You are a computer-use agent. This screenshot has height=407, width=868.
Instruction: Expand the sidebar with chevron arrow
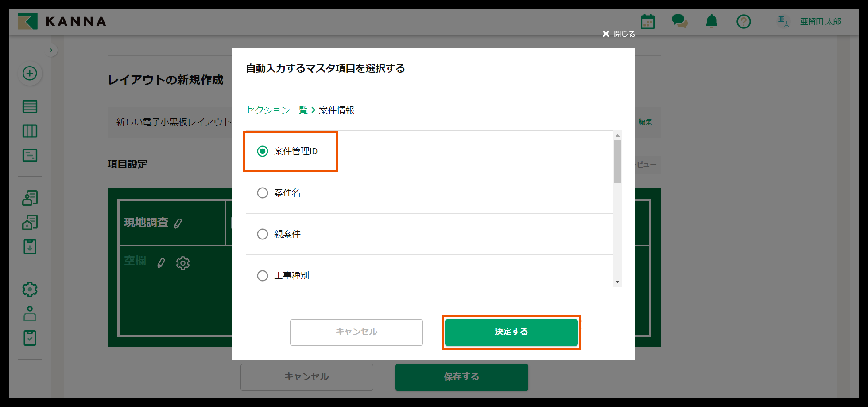[51, 50]
